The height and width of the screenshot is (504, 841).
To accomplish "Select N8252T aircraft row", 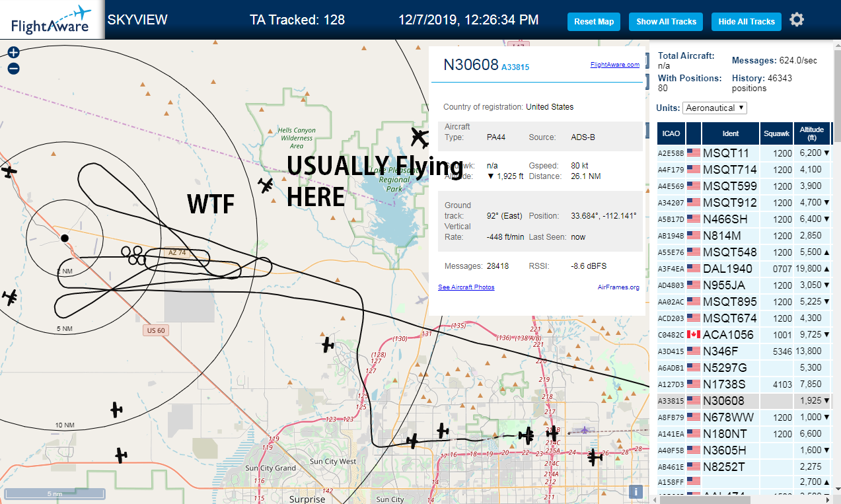I will pyautogui.click(x=745, y=466).
